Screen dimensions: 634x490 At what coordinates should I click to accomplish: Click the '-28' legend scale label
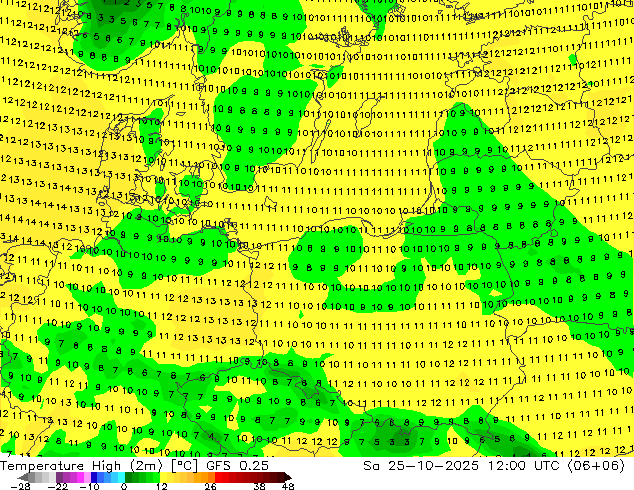coord(20,486)
